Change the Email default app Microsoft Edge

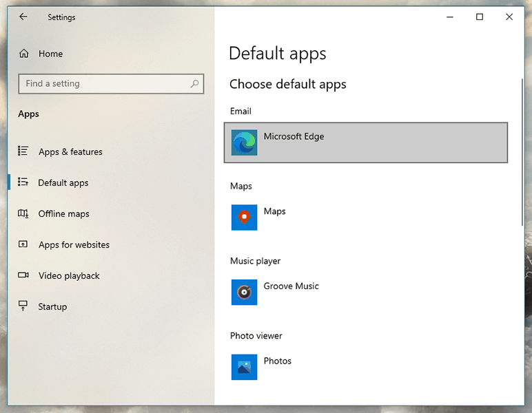click(366, 142)
